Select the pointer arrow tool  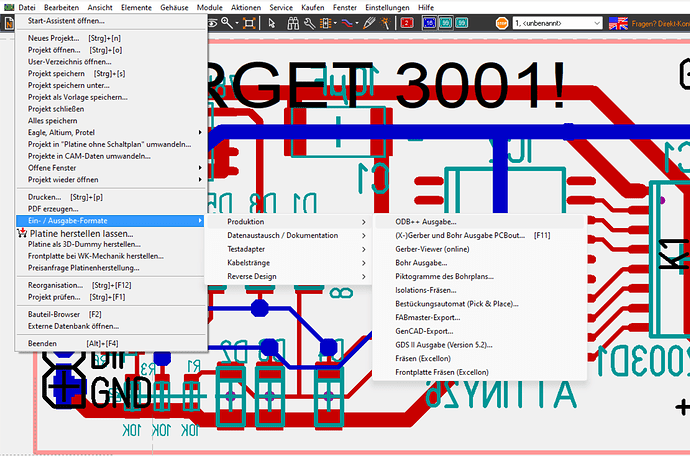pyautogui.click(x=272, y=23)
